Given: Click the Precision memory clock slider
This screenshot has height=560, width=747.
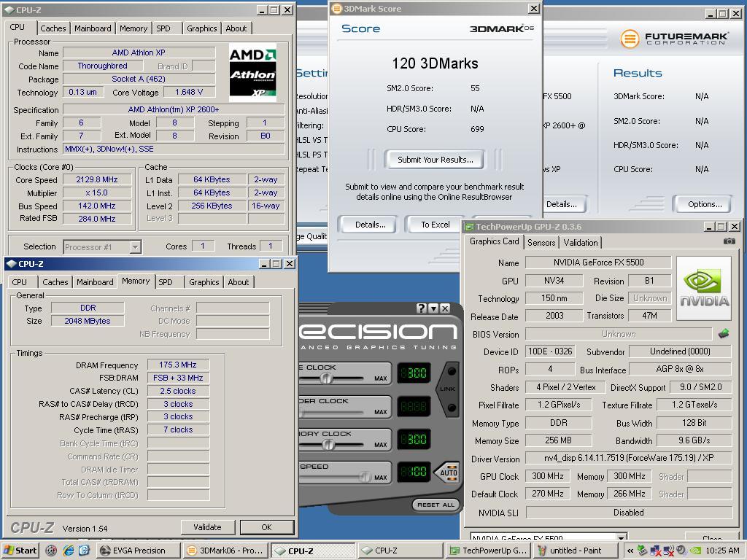Looking at the screenshot, I should click(328, 445).
